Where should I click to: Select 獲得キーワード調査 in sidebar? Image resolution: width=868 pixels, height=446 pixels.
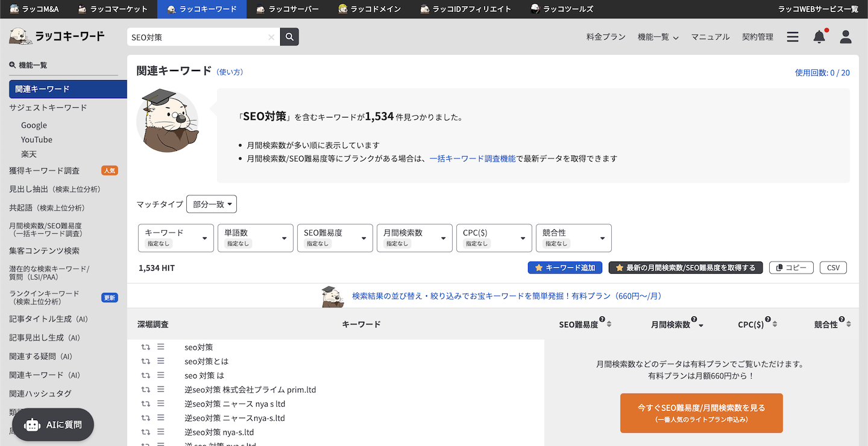pyautogui.click(x=44, y=171)
